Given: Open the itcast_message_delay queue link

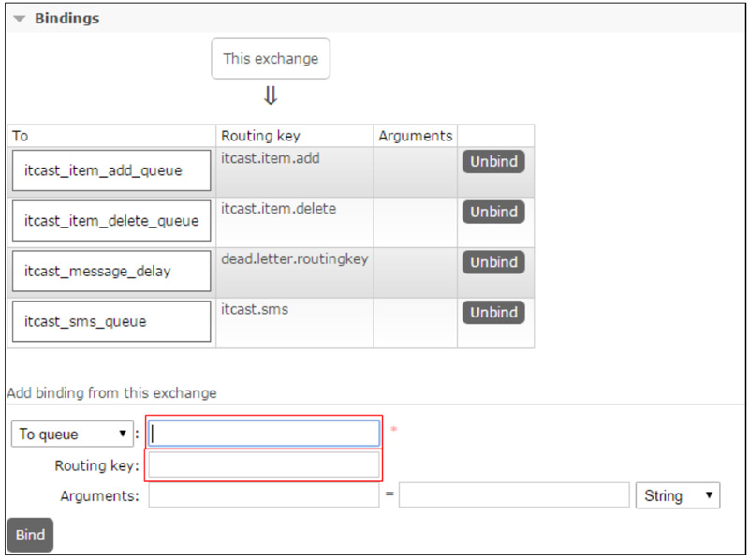Looking at the screenshot, I should (x=97, y=271).
